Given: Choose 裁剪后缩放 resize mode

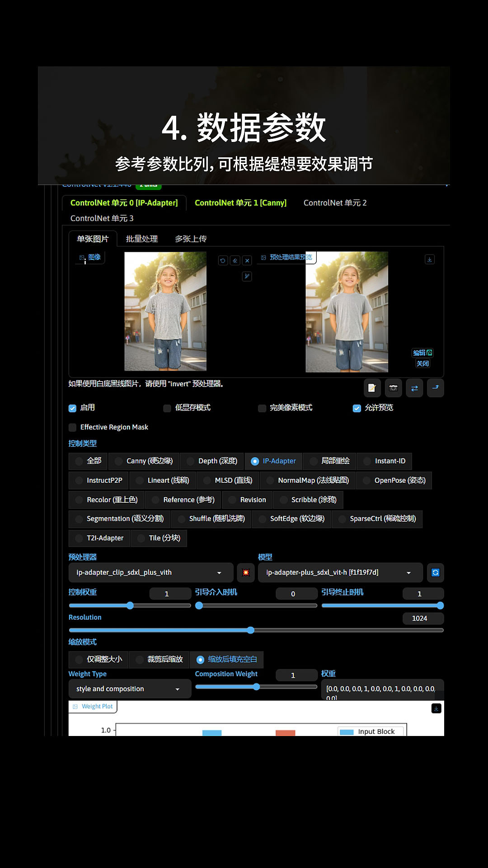Looking at the screenshot, I should coord(159,660).
